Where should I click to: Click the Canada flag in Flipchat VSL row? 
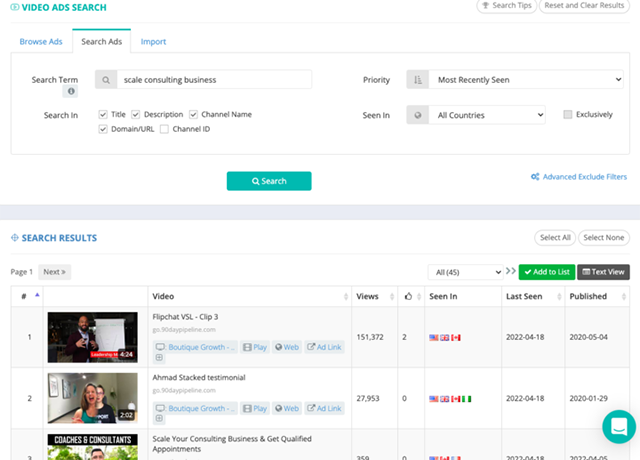pyautogui.click(x=456, y=338)
